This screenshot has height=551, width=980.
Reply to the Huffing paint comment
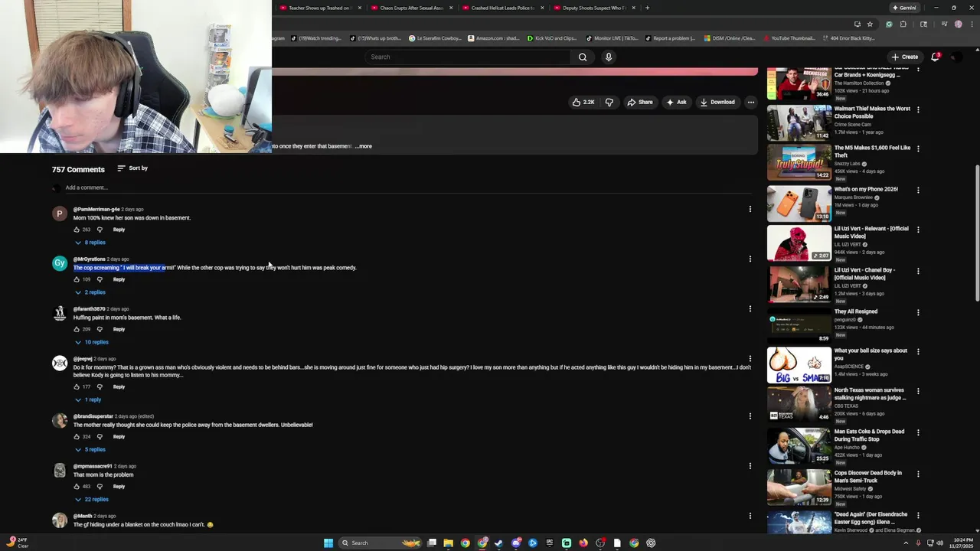[119, 329]
